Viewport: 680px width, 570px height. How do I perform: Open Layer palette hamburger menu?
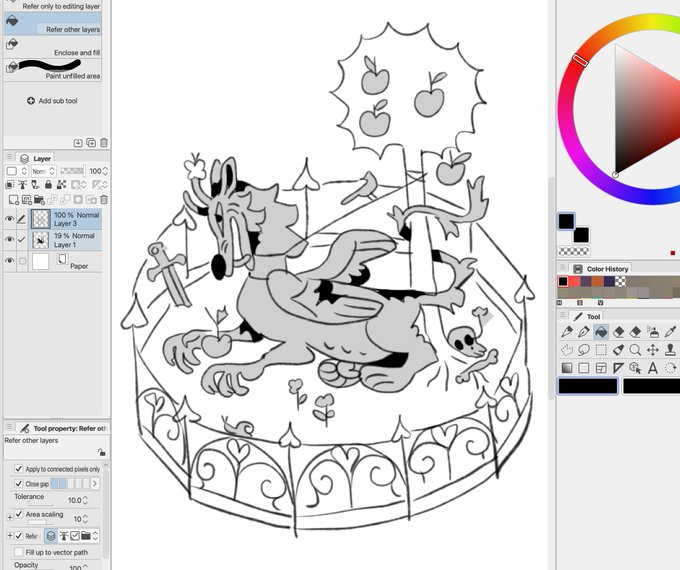[9, 157]
